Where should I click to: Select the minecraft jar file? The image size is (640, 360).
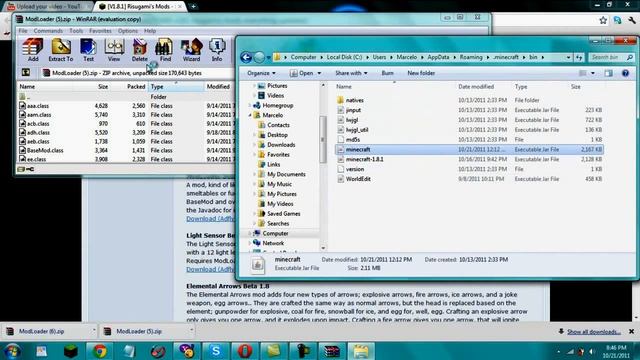[x=469, y=149]
